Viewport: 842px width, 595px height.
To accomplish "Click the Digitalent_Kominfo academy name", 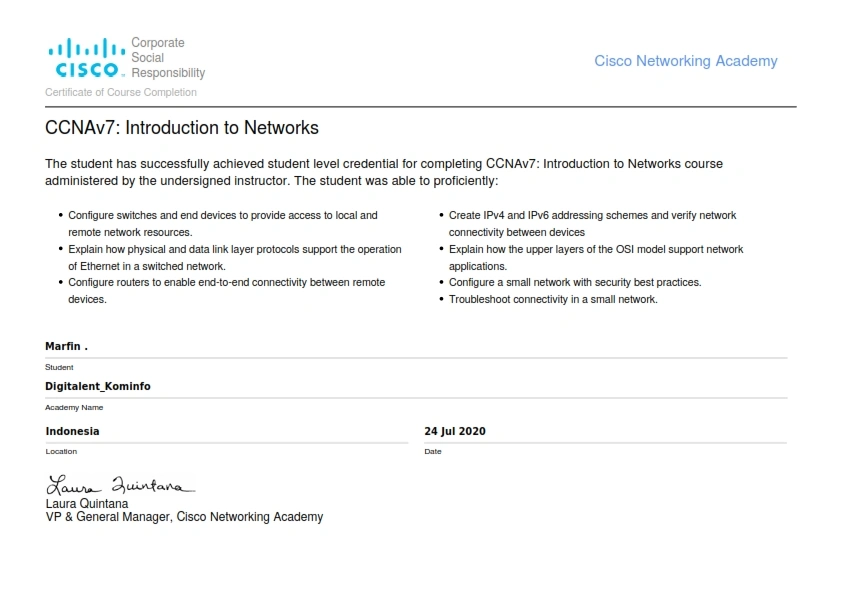I will point(98,386).
